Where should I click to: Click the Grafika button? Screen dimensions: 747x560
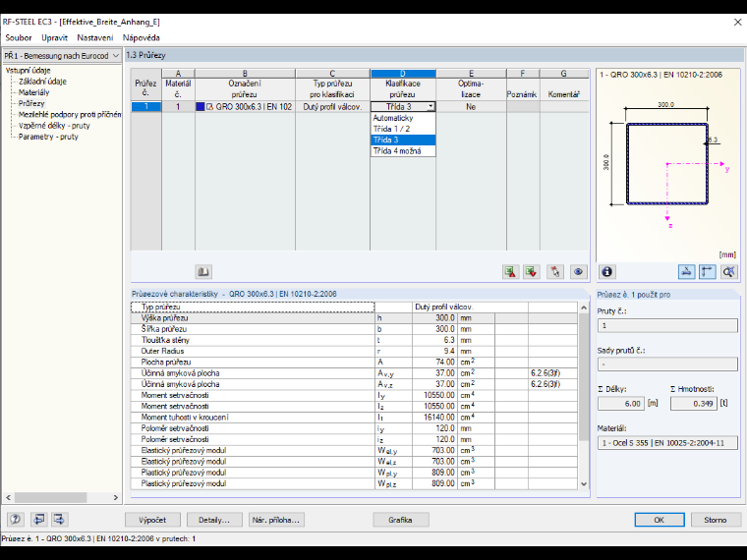point(400,520)
